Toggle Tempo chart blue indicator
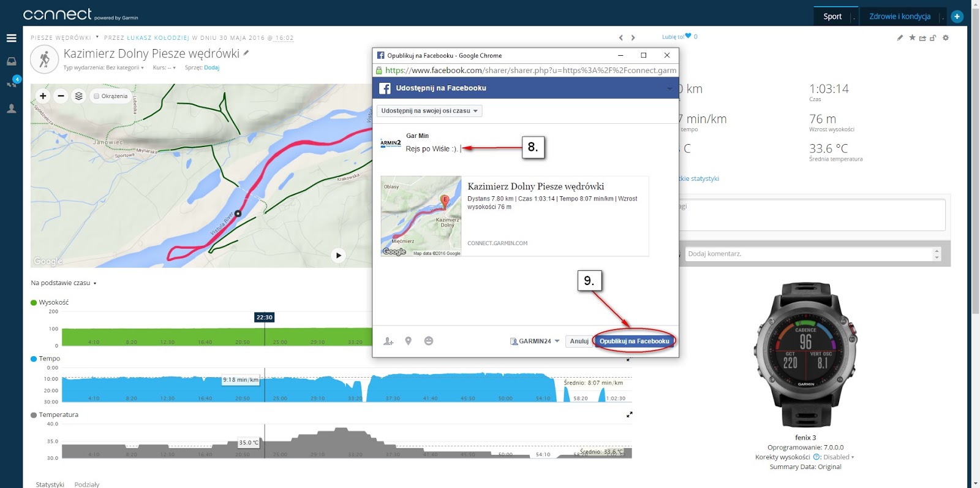The image size is (980, 488). pos(34,359)
